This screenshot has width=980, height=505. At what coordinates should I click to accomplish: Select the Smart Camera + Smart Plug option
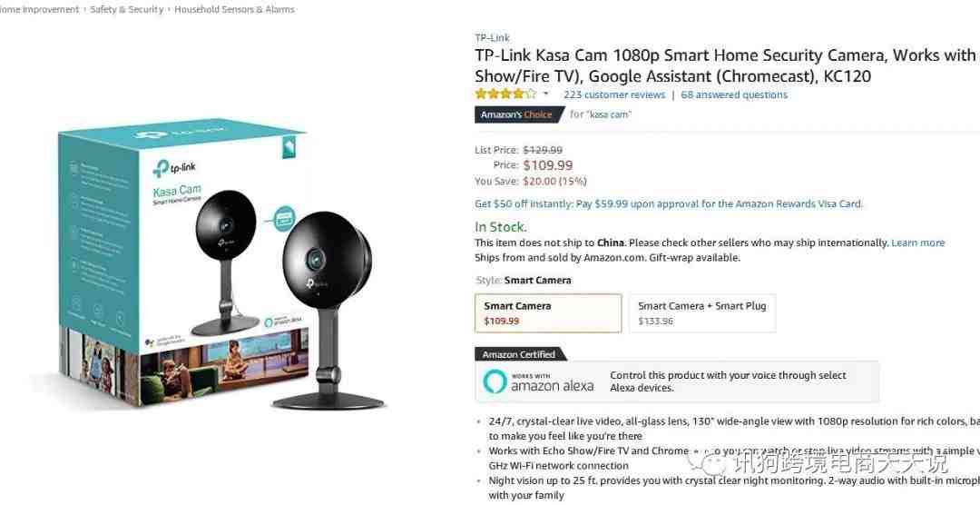(x=701, y=312)
